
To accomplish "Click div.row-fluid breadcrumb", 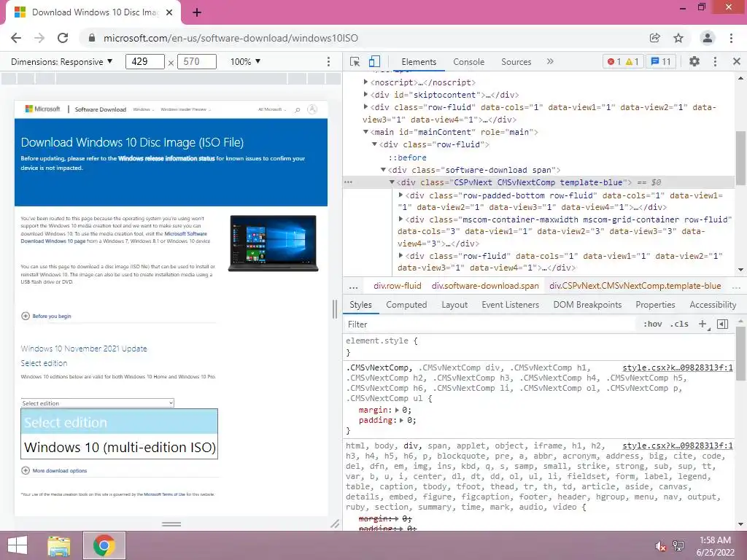I will coord(398,286).
